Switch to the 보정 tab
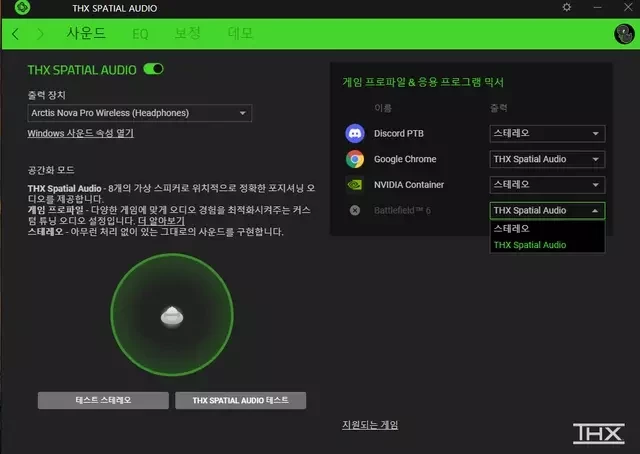The image size is (640, 454). click(x=187, y=33)
